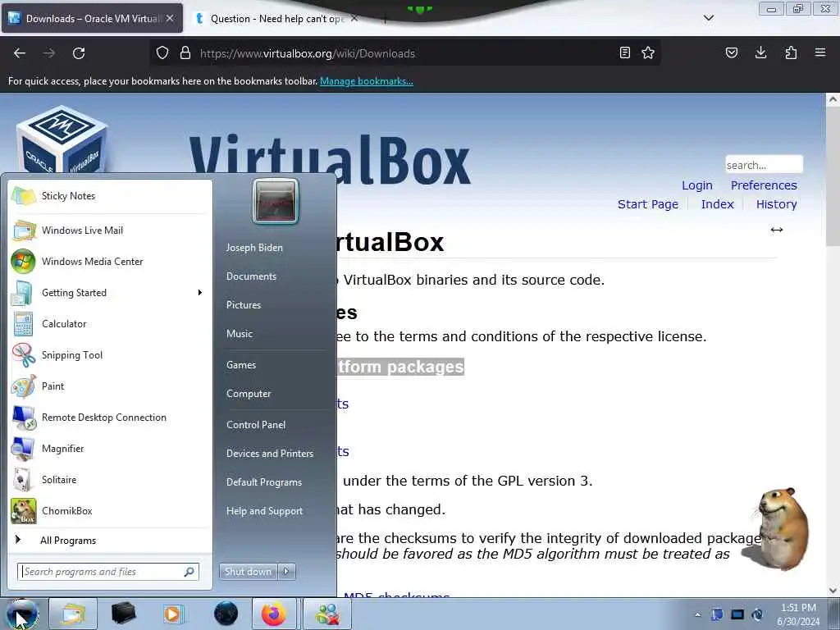Open the people icon taskbar application
The height and width of the screenshot is (630, 840).
coord(328,614)
